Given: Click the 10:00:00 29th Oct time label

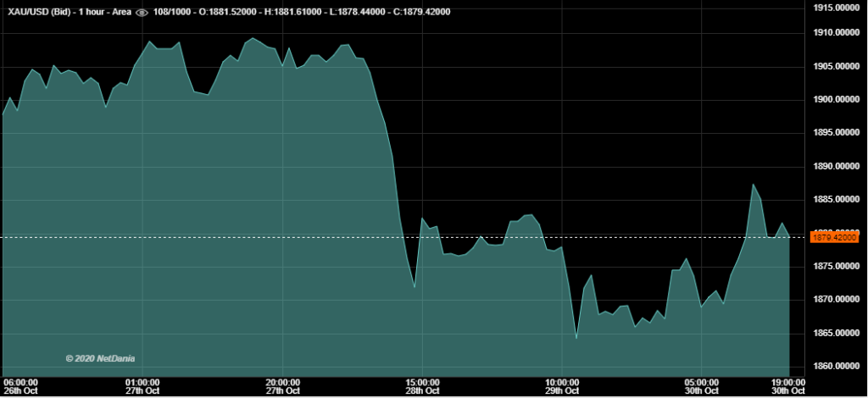Looking at the screenshot, I should pos(562,386).
